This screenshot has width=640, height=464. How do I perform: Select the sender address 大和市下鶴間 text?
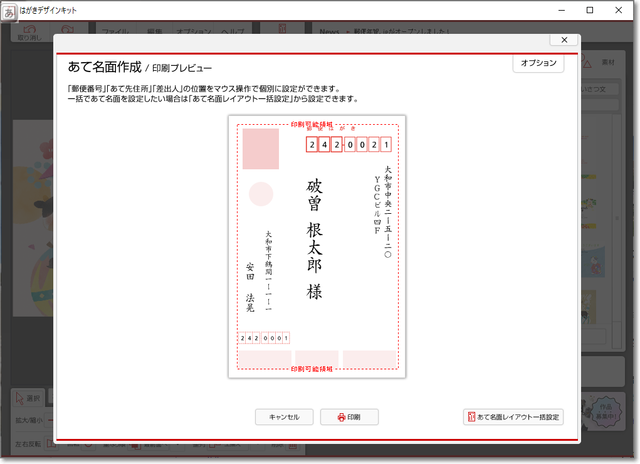coord(268,272)
